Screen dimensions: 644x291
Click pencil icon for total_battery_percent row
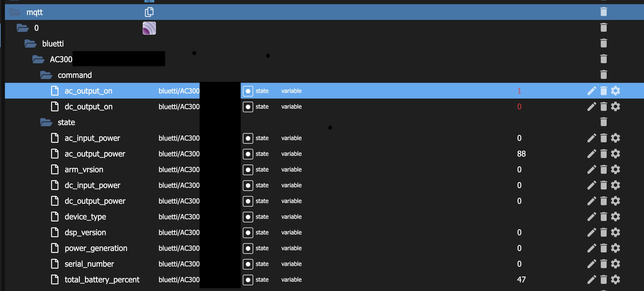click(591, 279)
